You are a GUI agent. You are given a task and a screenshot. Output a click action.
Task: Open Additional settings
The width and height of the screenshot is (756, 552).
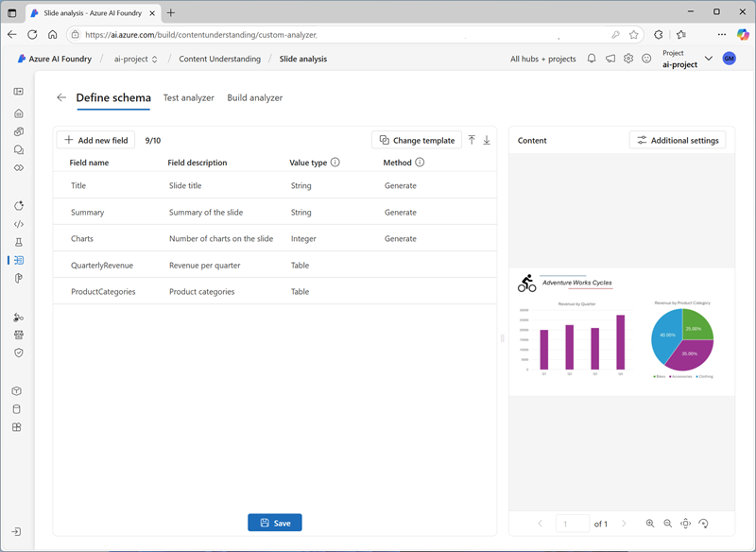(678, 140)
